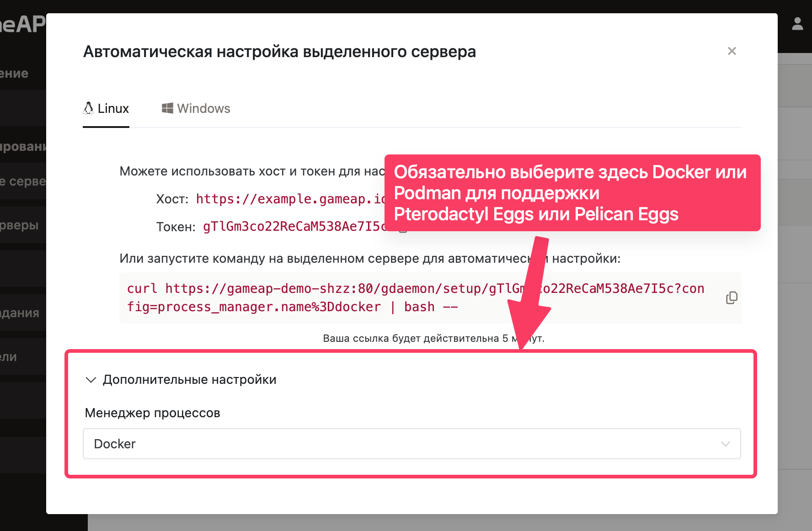Close the dedicated server setup dialog
Viewport: 812px width, 531px height.
(x=732, y=51)
